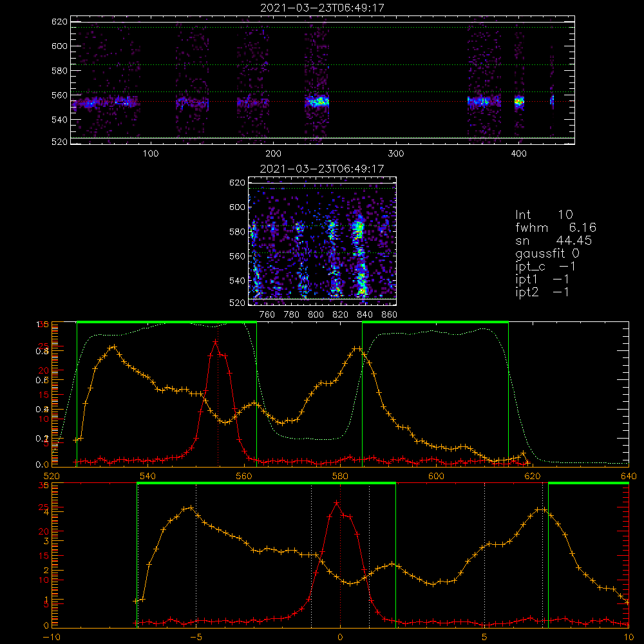Click the long green bar atop bottom plot left region
The image size is (644, 644).
pos(266,483)
